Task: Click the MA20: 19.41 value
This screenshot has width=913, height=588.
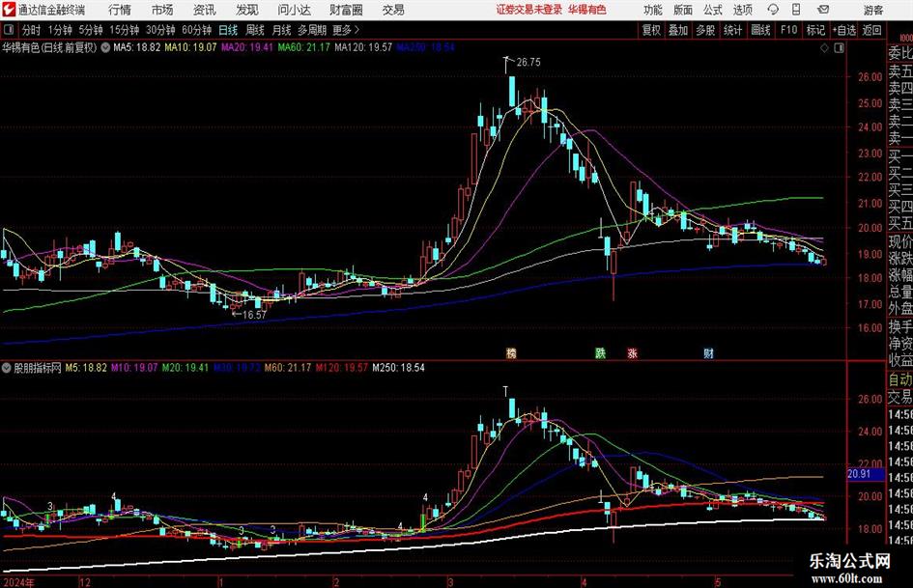Action: click(247, 47)
